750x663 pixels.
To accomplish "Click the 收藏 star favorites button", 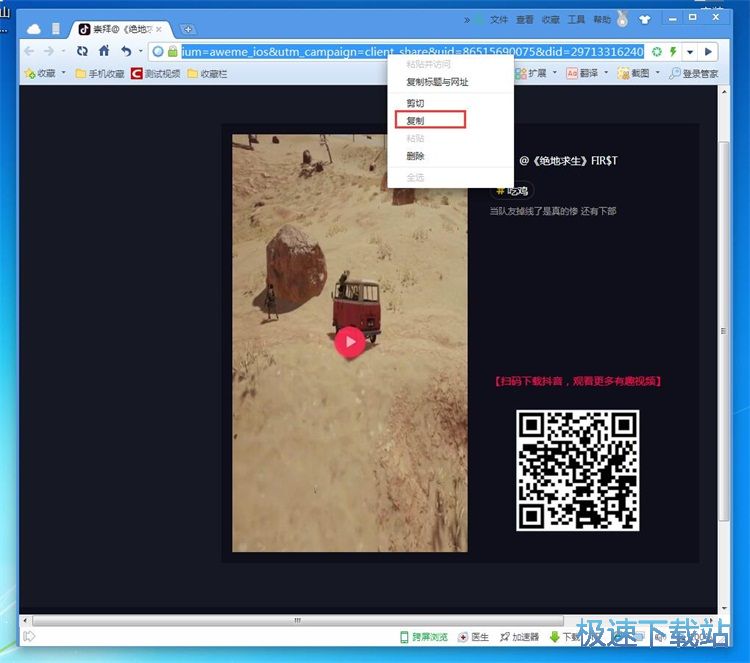I will click(40, 73).
